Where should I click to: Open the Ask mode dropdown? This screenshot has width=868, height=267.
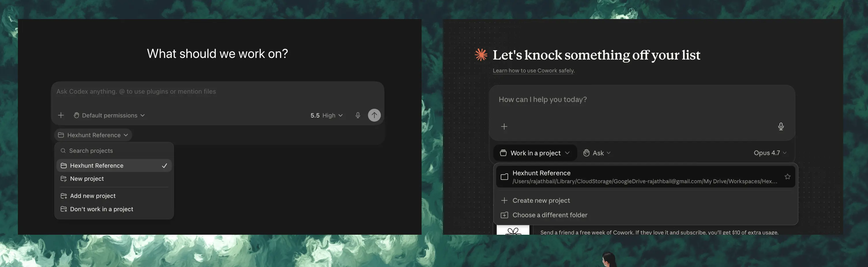(597, 153)
